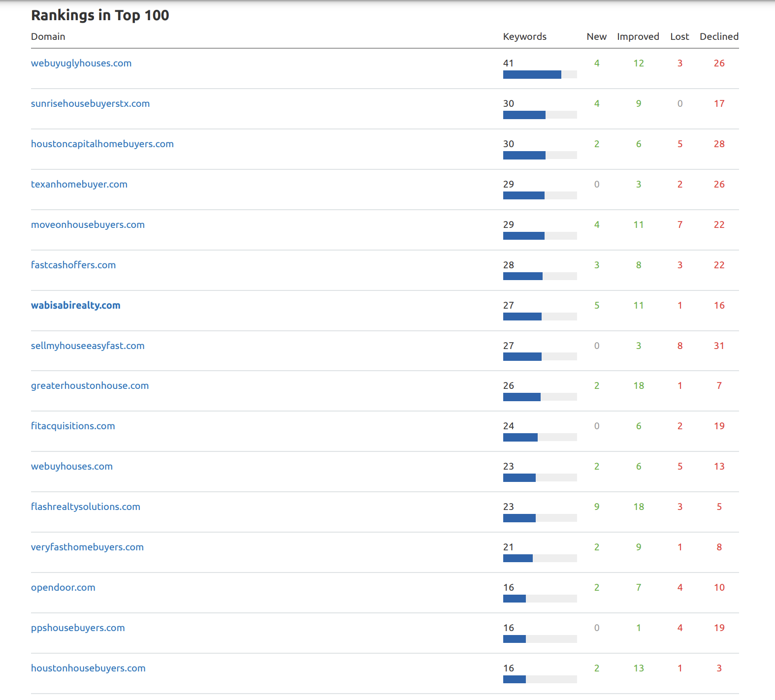This screenshot has width=775, height=700.
Task: Click Lost value 8 for sellmyhouseeasyfast.com
Action: coord(680,346)
